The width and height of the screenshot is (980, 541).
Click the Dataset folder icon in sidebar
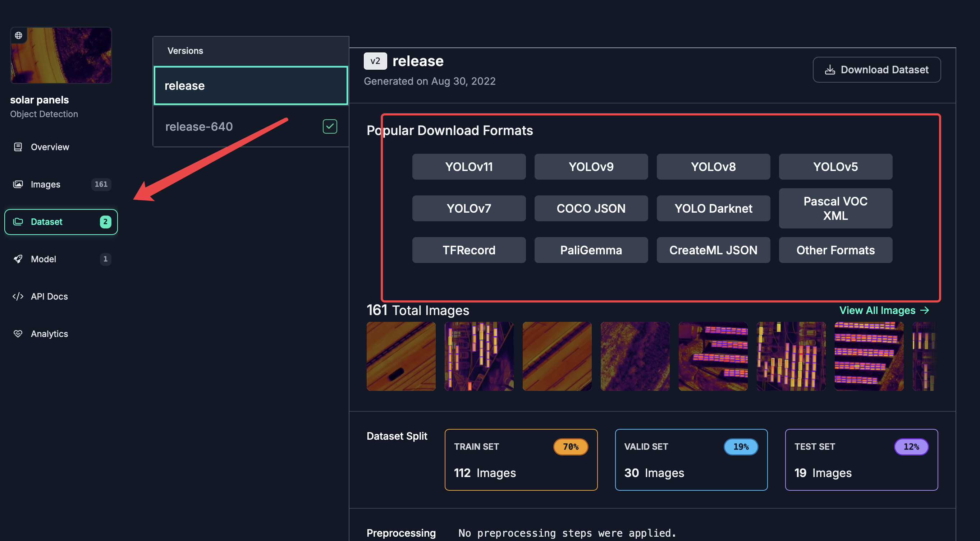tap(18, 222)
